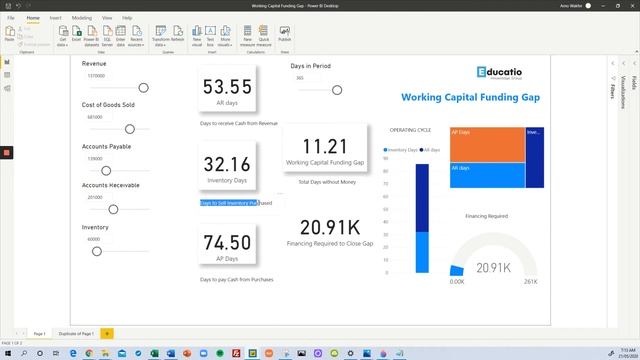Select the Financing Required to Close Gap card
640x360 pixels.
tap(330, 232)
